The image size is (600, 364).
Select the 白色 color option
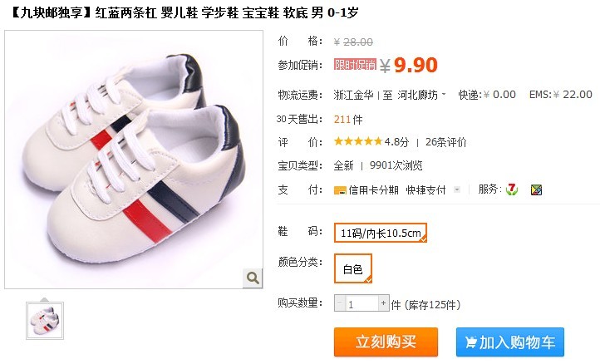pyautogui.click(x=353, y=268)
